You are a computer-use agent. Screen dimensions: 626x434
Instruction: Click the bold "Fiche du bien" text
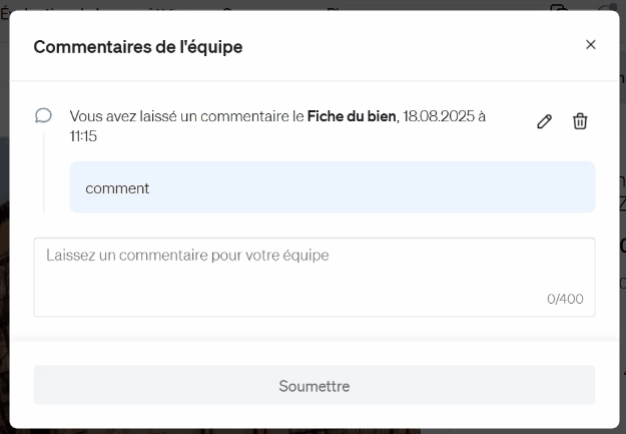(x=351, y=117)
